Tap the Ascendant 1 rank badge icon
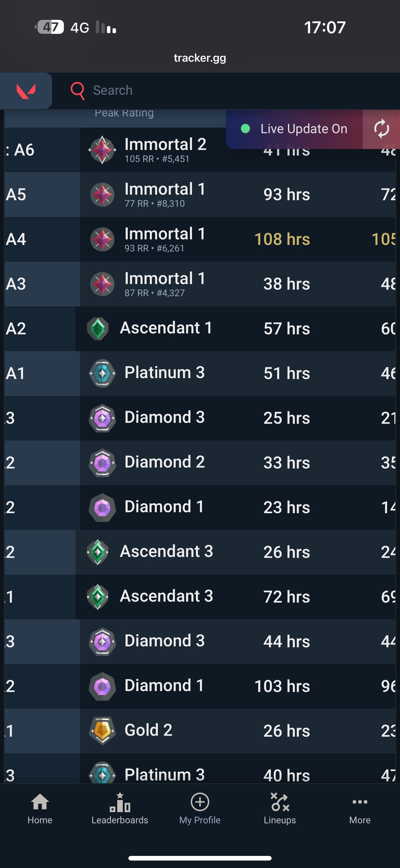The width and height of the screenshot is (400, 868). tap(98, 328)
